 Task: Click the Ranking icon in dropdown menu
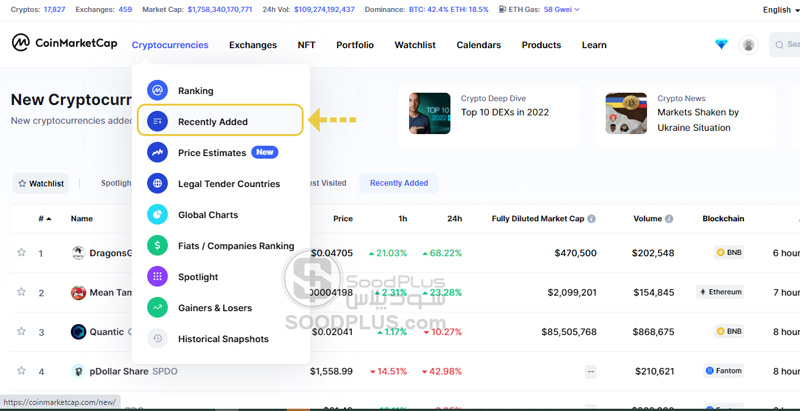157,91
